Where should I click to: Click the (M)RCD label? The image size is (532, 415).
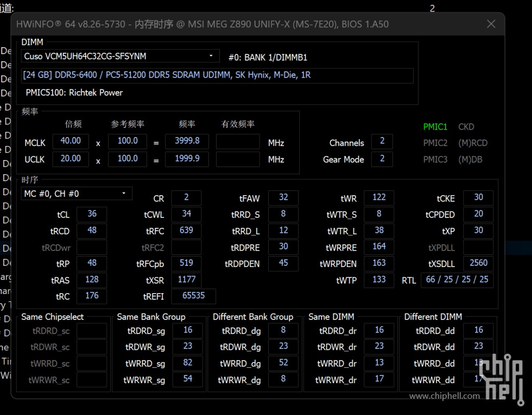473,143
